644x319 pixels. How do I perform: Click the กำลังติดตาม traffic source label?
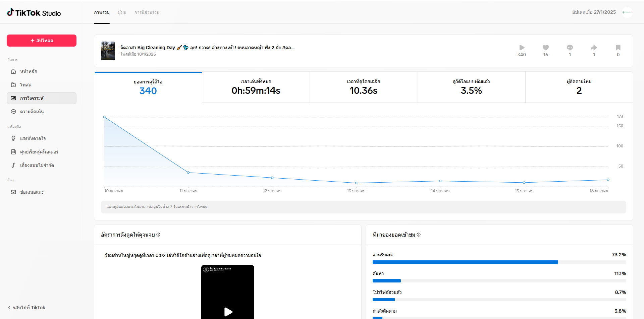(x=385, y=311)
